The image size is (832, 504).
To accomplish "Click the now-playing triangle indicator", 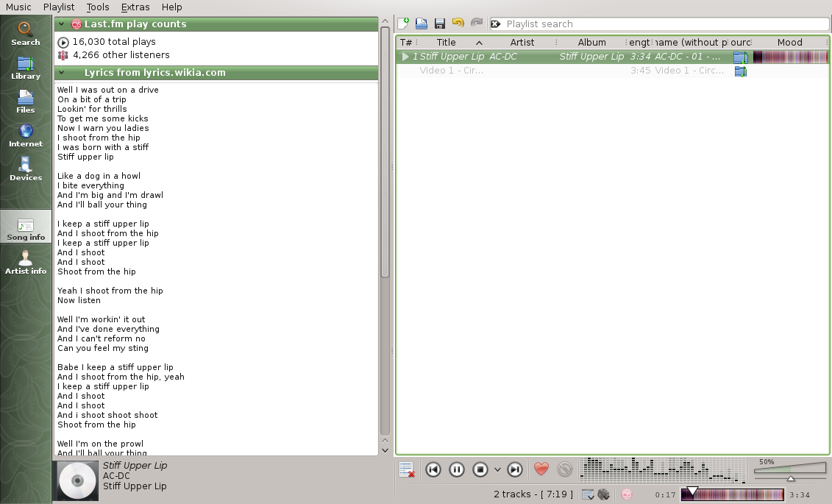I will 405,57.
